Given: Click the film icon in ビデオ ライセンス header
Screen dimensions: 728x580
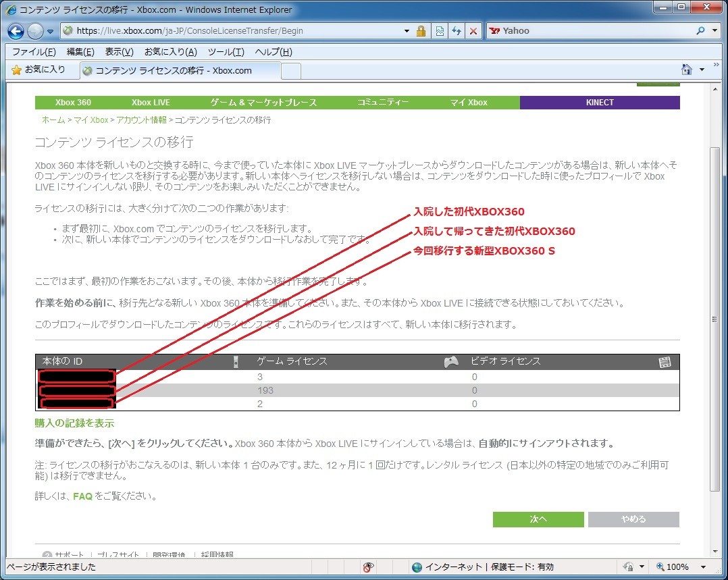Looking at the screenshot, I should pos(665,362).
